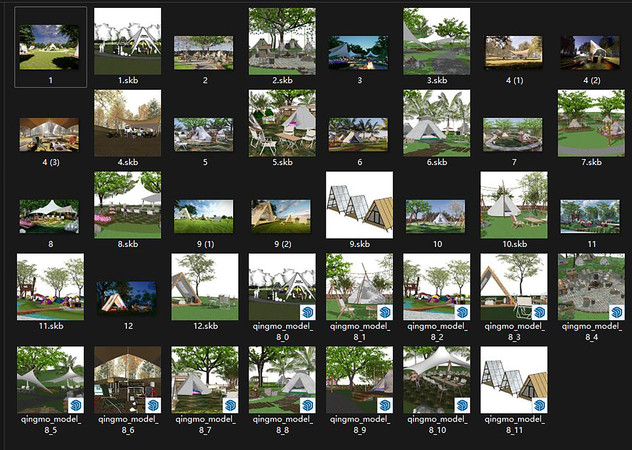Highlight the qingmo_model_8_10 SketchUp file
The height and width of the screenshot is (450, 632).
(437, 380)
